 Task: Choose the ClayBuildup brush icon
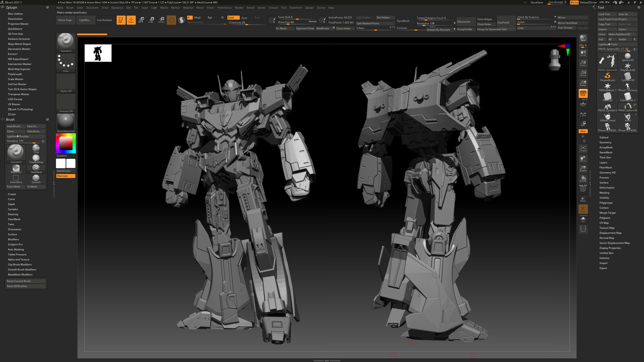[x=36, y=159]
